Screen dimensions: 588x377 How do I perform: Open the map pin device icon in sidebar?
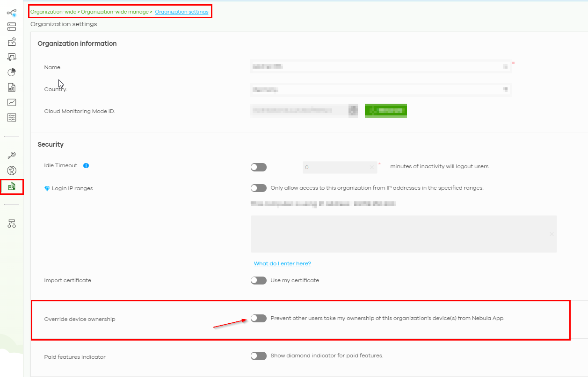tap(12, 42)
